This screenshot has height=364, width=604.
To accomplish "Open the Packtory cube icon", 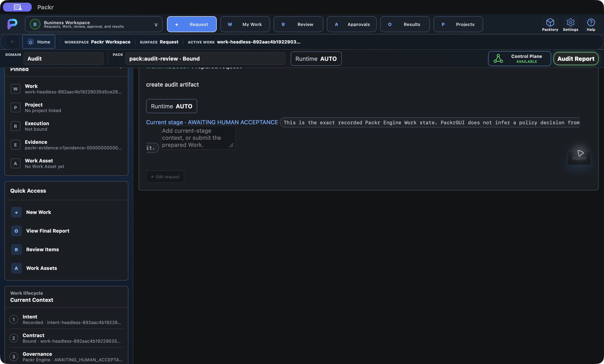I will (550, 23).
